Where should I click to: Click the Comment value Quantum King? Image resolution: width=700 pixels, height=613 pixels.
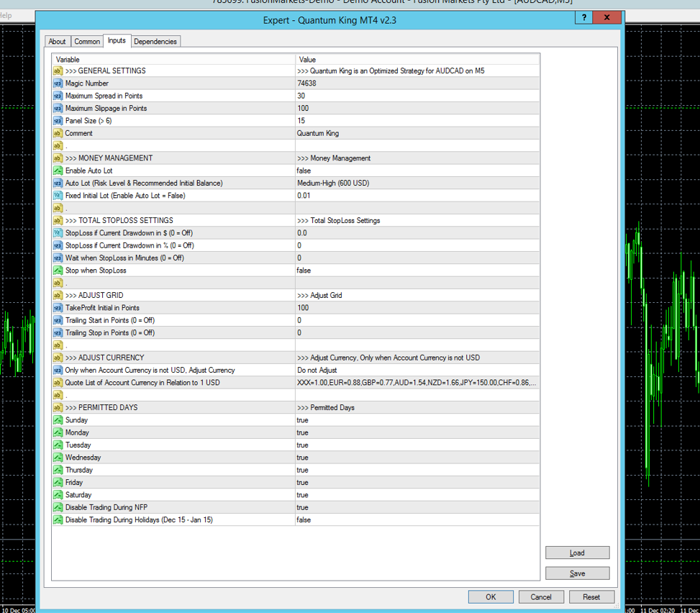pos(318,134)
